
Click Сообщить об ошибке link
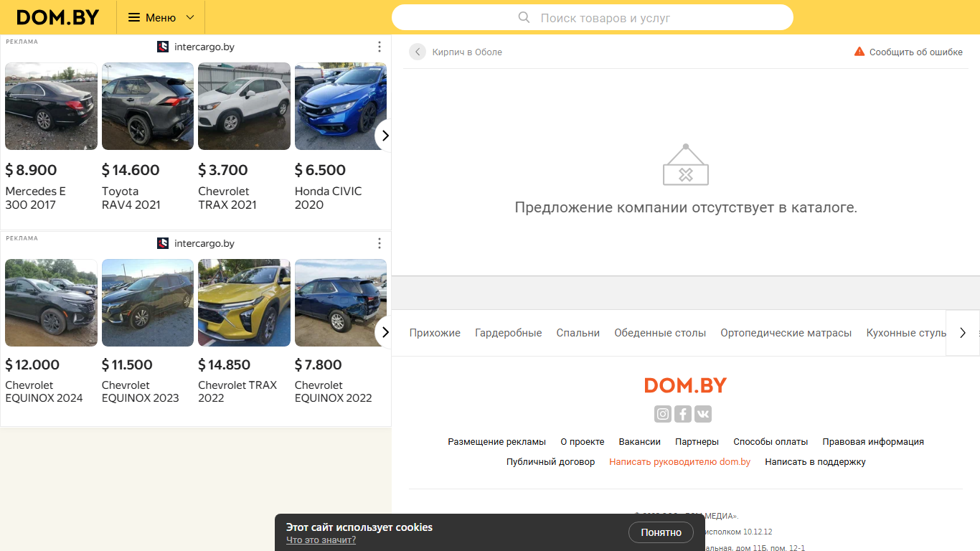click(916, 52)
